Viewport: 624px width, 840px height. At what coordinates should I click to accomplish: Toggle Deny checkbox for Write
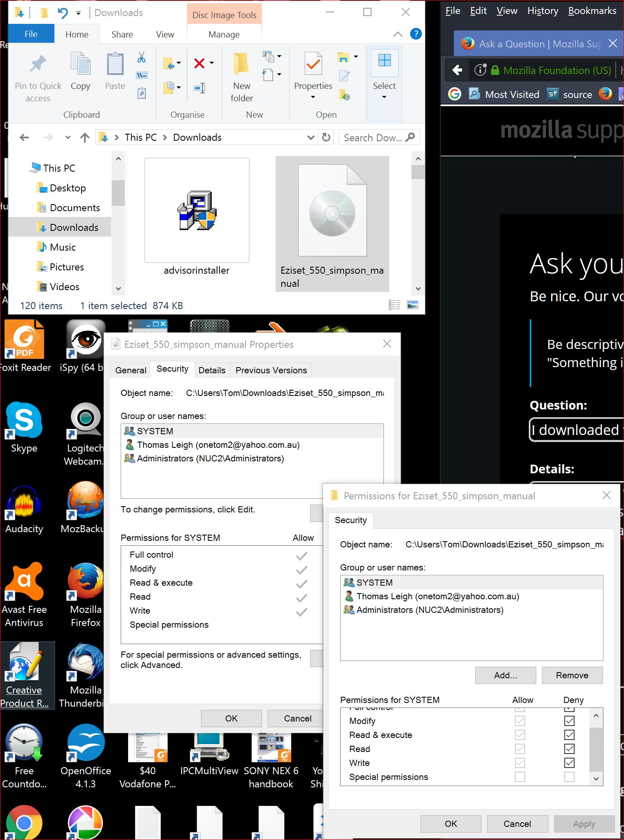[x=569, y=763]
